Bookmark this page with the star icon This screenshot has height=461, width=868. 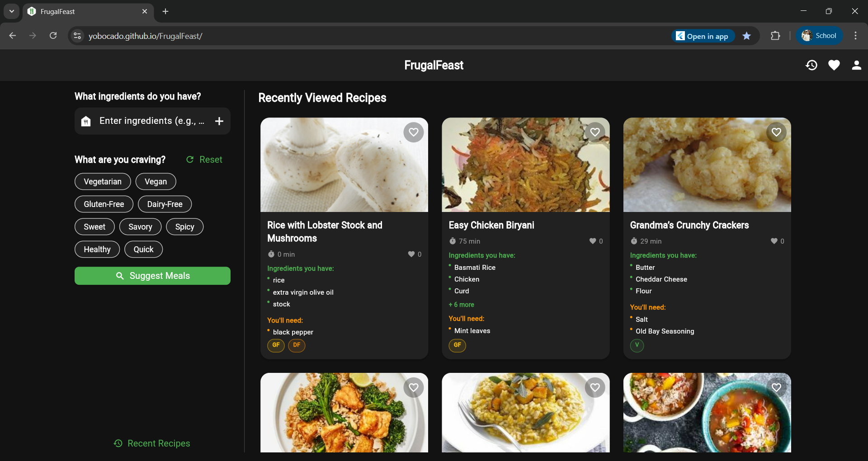coord(747,36)
